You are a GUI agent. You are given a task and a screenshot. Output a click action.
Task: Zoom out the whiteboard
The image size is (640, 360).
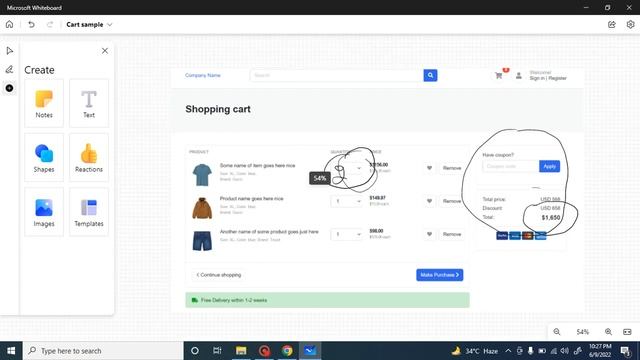click(x=557, y=332)
